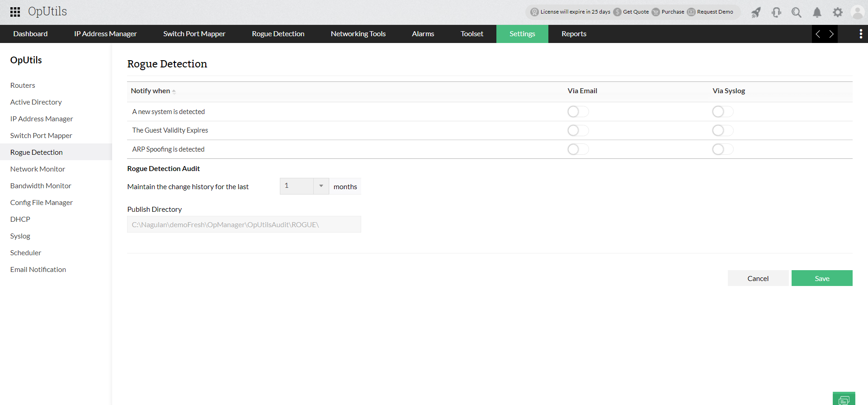Open DHCP in the sidebar

pyautogui.click(x=20, y=219)
